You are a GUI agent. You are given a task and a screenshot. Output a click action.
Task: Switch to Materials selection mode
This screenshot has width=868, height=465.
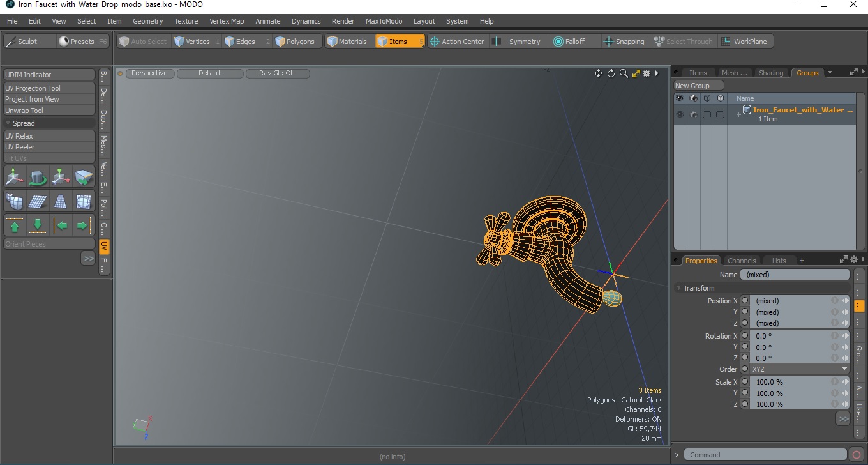point(349,42)
